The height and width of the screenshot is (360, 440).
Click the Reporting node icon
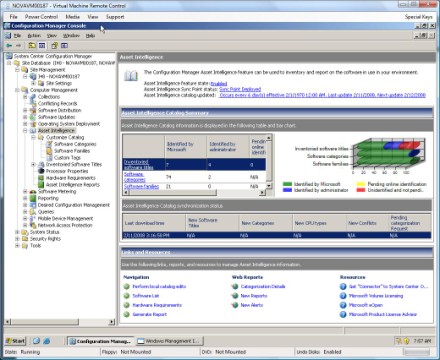coord(33,198)
